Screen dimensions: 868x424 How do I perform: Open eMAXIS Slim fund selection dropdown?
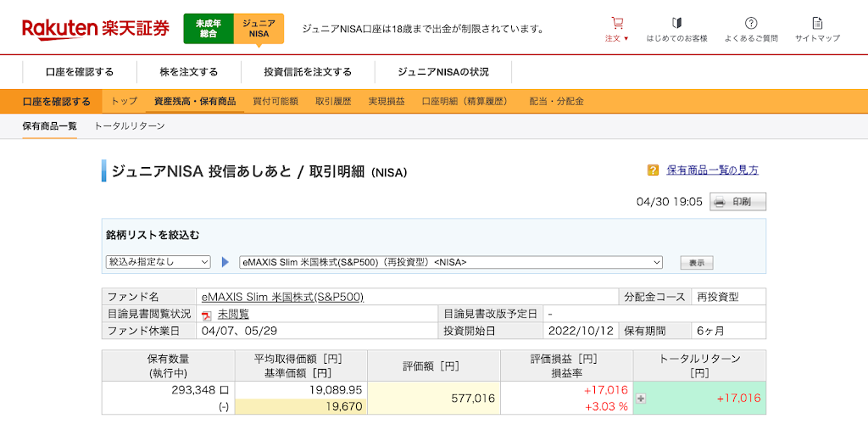click(451, 262)
